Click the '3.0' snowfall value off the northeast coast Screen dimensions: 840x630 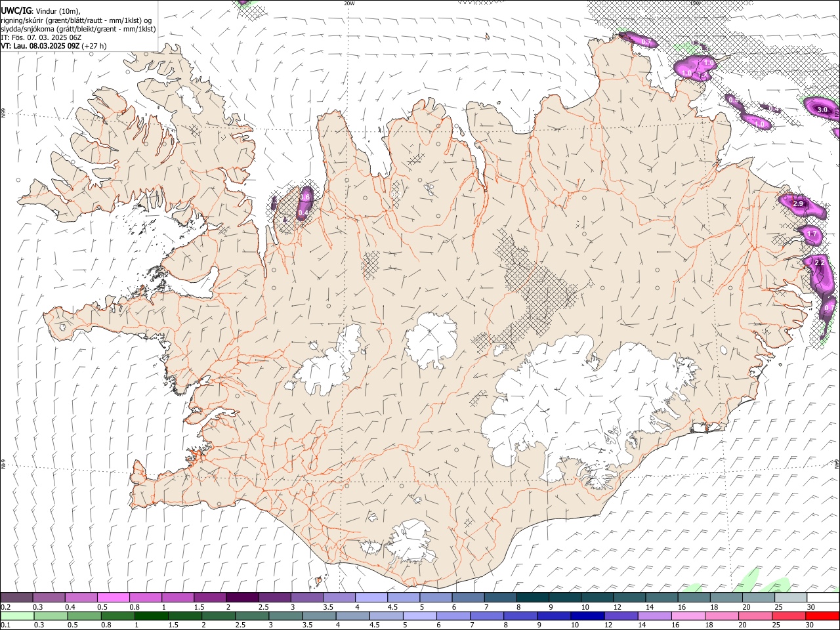(x=822, y=110)
